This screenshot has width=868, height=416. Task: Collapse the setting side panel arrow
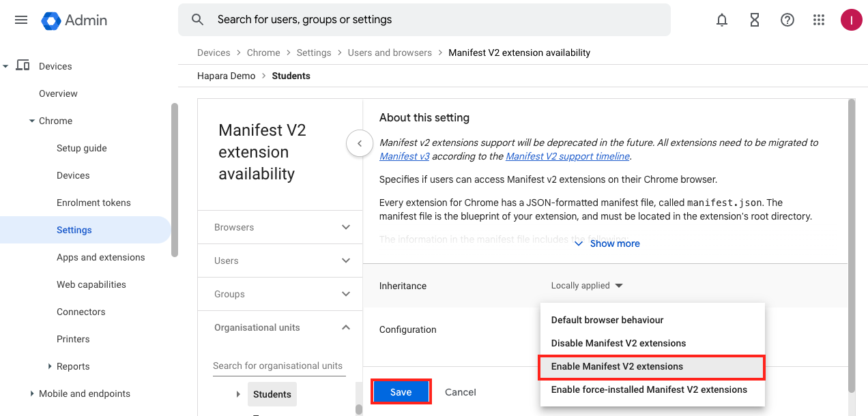pos(360,144)
